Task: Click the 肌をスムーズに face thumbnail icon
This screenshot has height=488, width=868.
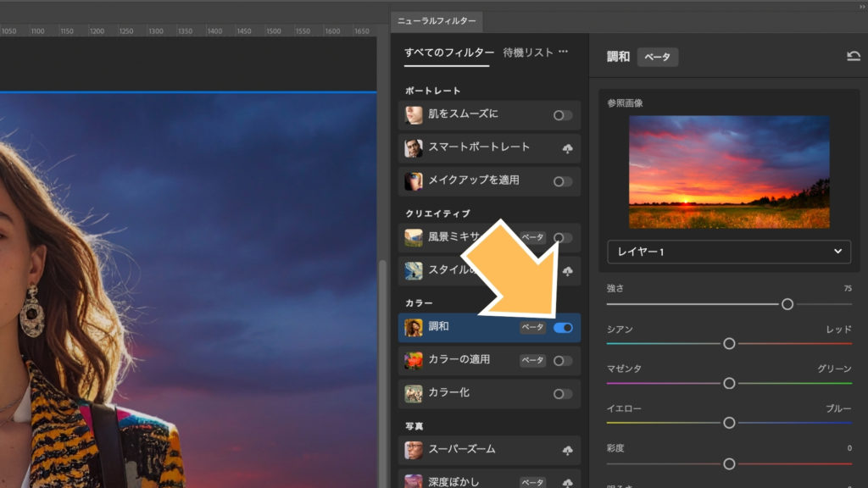Action: [x=414, y=115]
